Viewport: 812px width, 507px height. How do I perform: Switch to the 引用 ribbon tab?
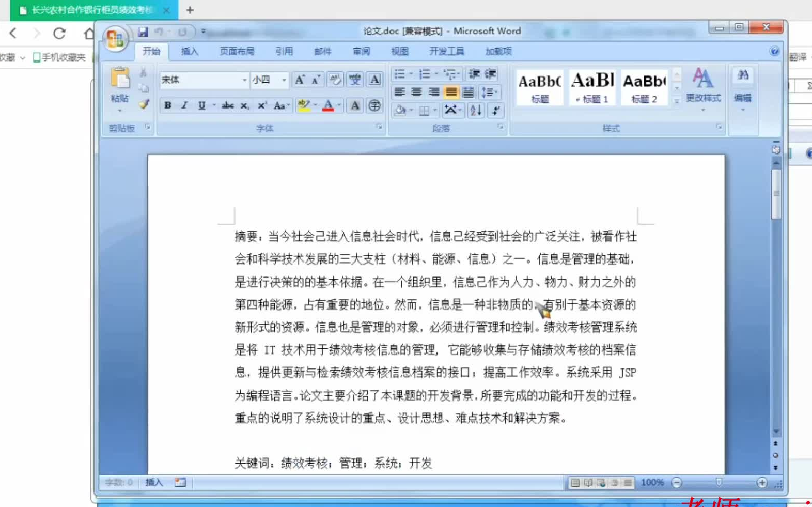284,51
